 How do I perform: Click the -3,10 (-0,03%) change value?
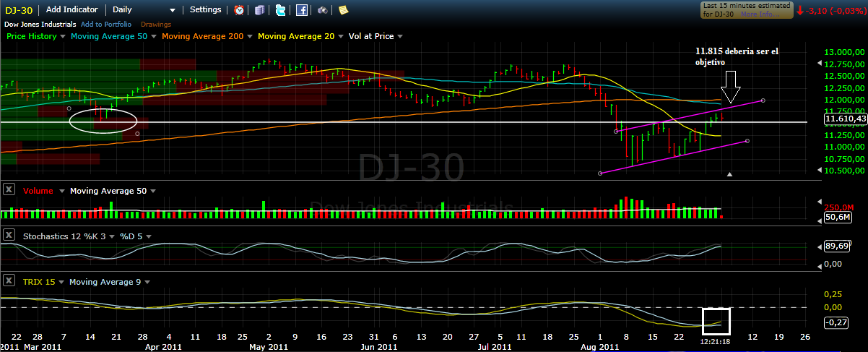[x=836, y=11]
